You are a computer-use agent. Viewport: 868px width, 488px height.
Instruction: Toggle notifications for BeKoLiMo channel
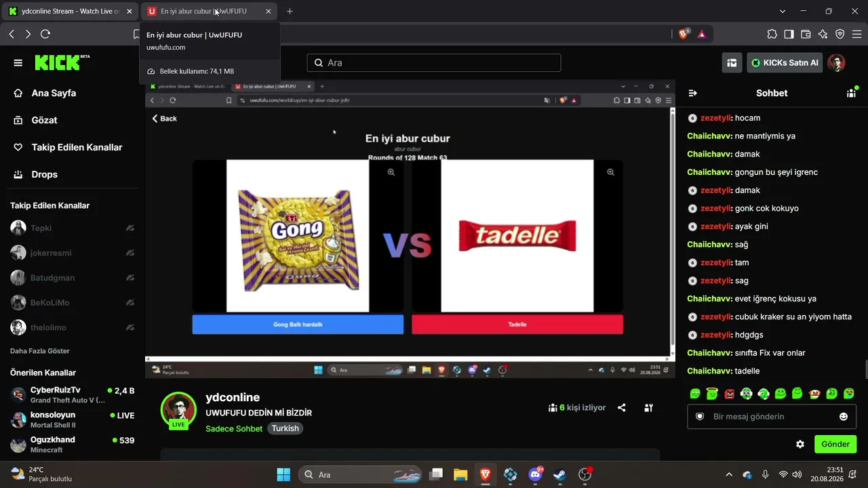130,302
